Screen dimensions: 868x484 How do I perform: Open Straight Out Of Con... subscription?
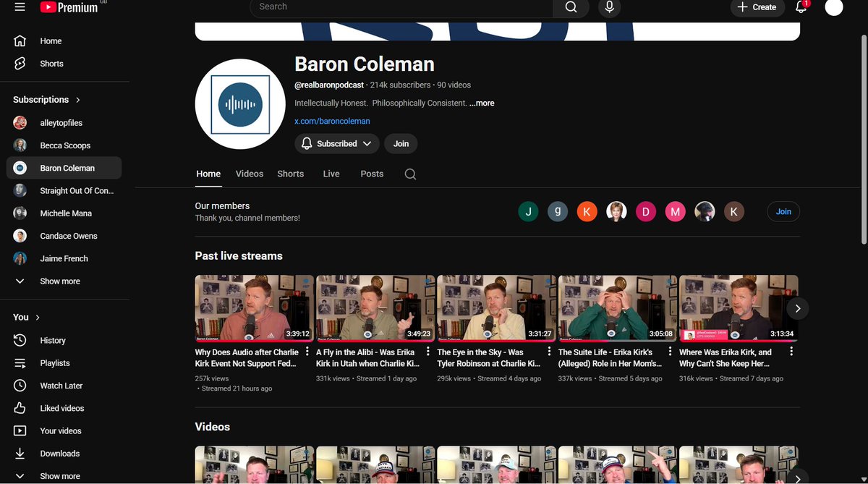pos(64,191)
